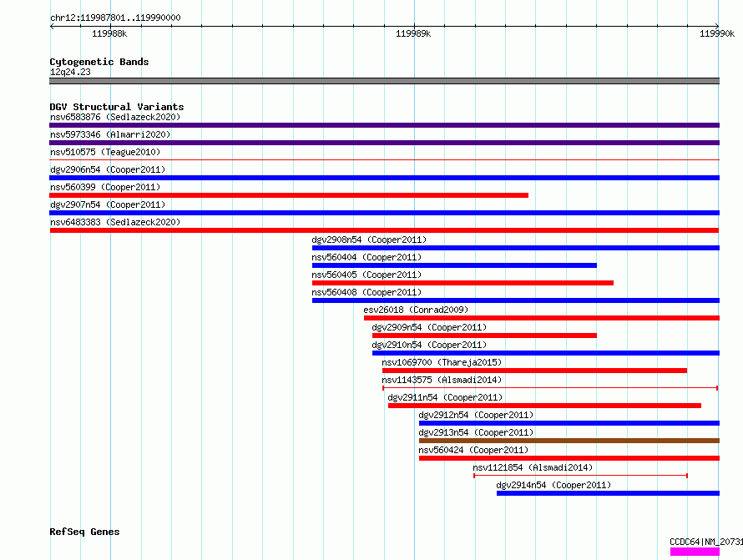Click the red bar under nsv560405
This screenshot has height=560, width=743.
point(462,283)
